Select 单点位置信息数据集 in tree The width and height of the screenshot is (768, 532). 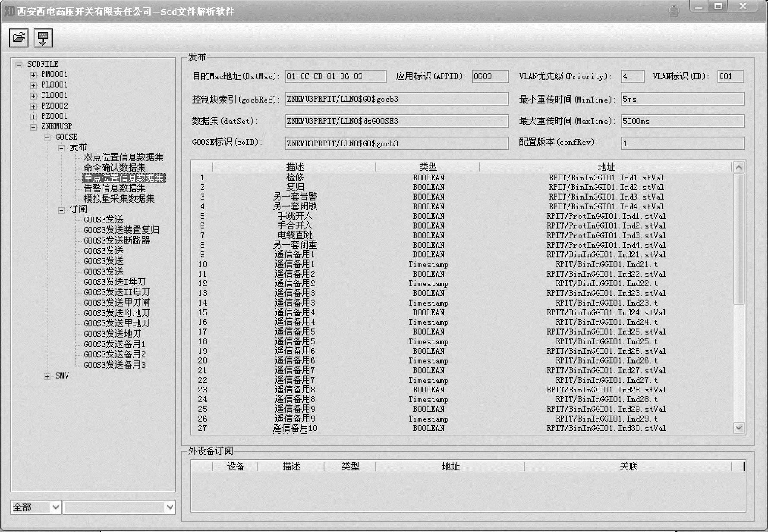124,178
